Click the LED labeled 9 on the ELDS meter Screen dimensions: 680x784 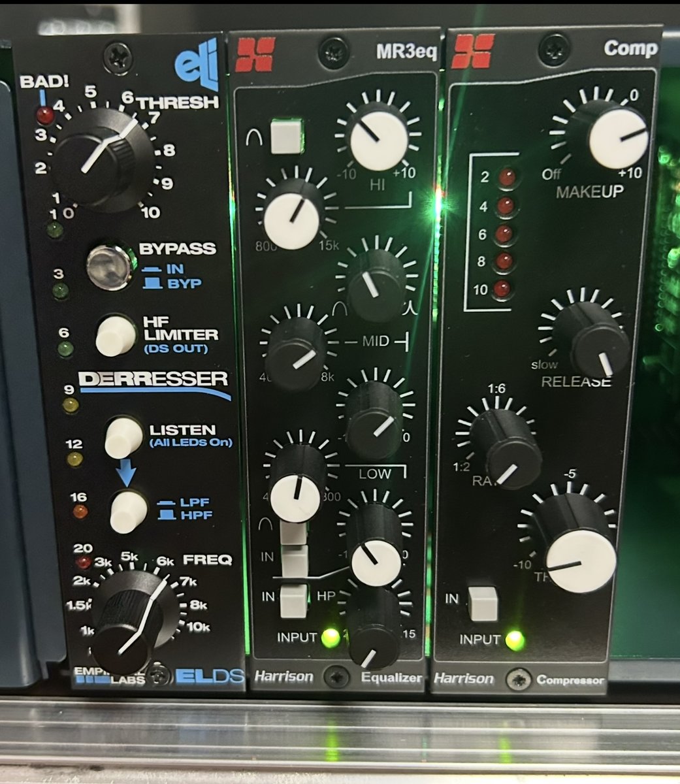click(70, 405)
